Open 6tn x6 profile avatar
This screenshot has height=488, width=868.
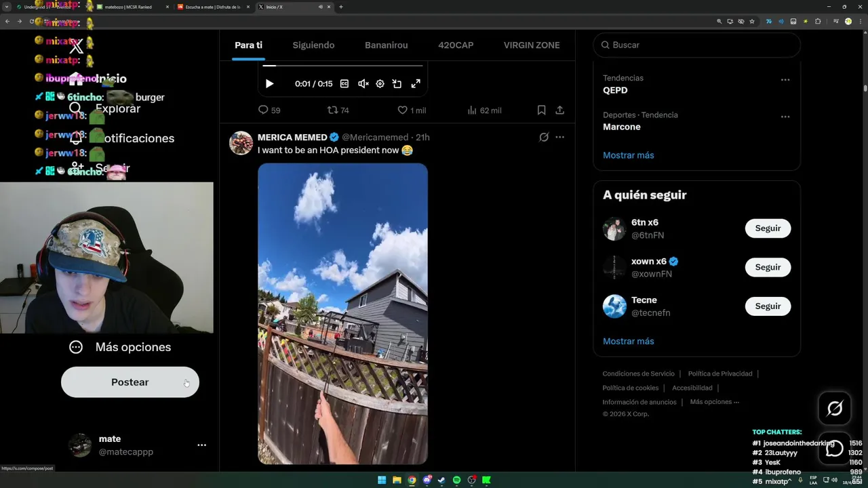pos(614,228)
